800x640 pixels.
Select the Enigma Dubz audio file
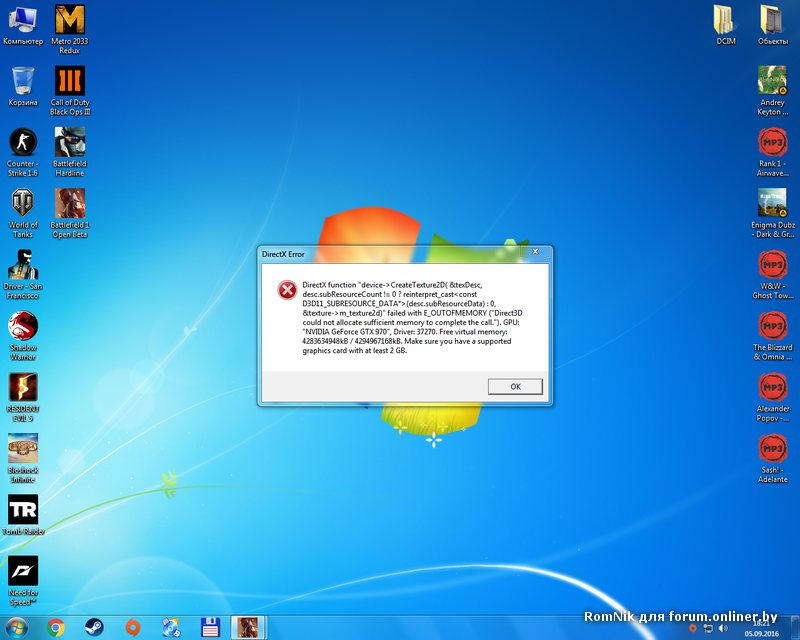pyautogui.click(x=772, y=213)
